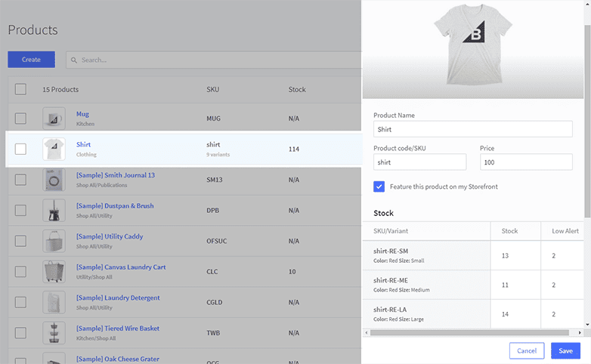Toggle the select-all products checkbox
The width and height of the screenshot is (591, 364).
point(20,89)
